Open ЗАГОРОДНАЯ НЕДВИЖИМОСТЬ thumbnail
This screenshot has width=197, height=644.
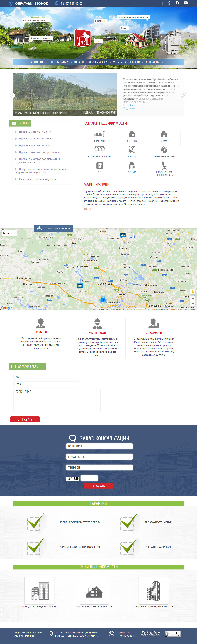(x=94, y=591)
